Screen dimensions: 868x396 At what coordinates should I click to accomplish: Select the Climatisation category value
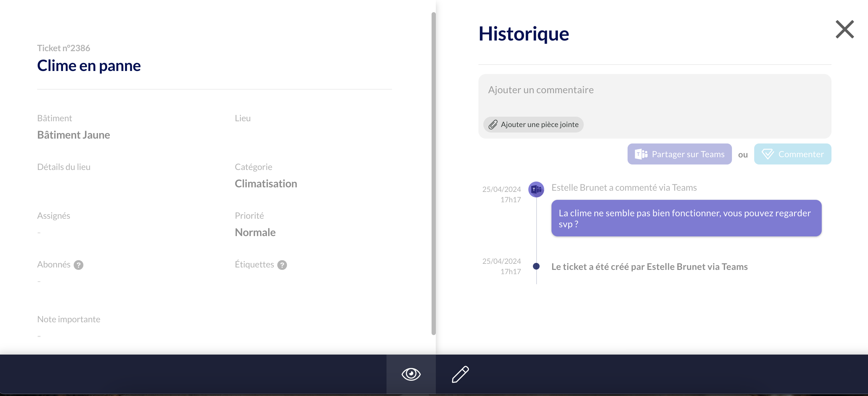265,183
